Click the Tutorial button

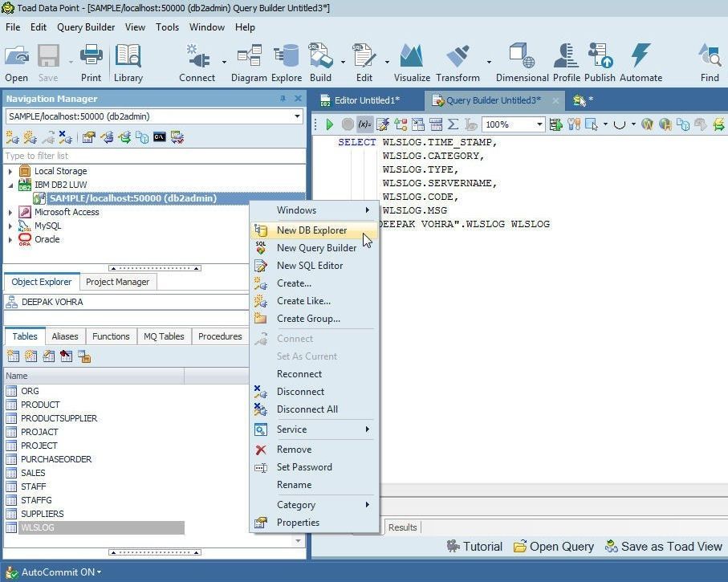(474, 547)
